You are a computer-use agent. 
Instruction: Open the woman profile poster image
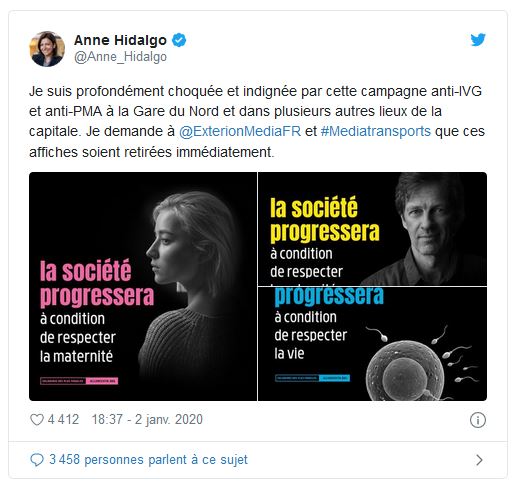pyautogui.click(x=143, y=286)
